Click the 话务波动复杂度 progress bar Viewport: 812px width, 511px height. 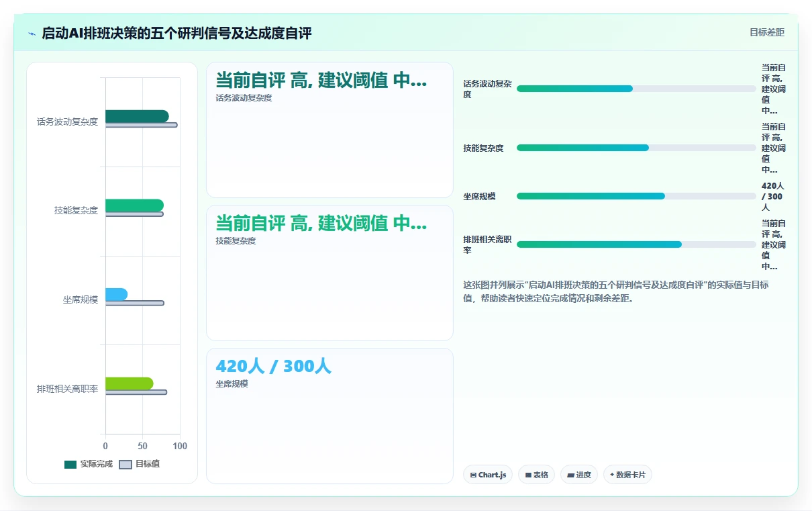click(x=636, y=89)
